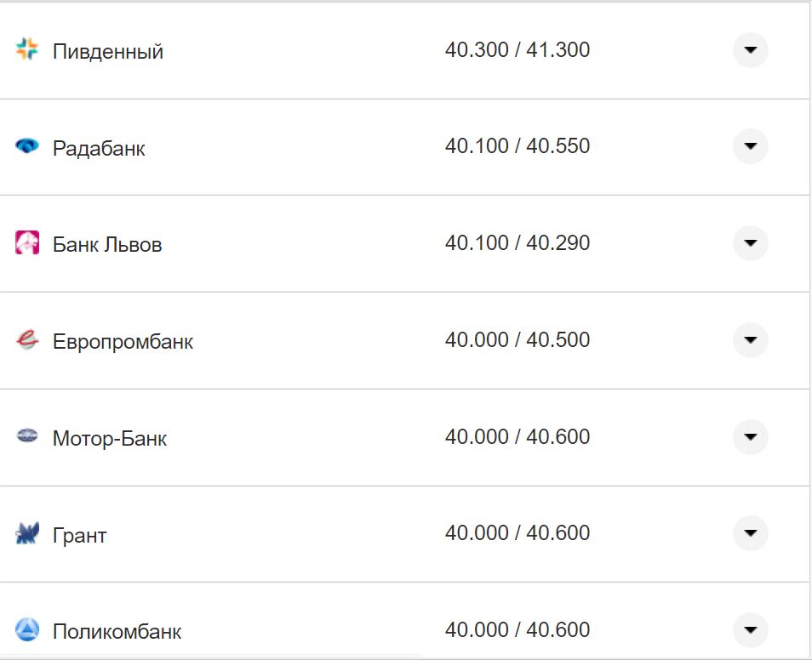Expand the Пивденный row details arrow
Image resolution: width=812 pixels, height=660 pixels.
tap(750, 50)
